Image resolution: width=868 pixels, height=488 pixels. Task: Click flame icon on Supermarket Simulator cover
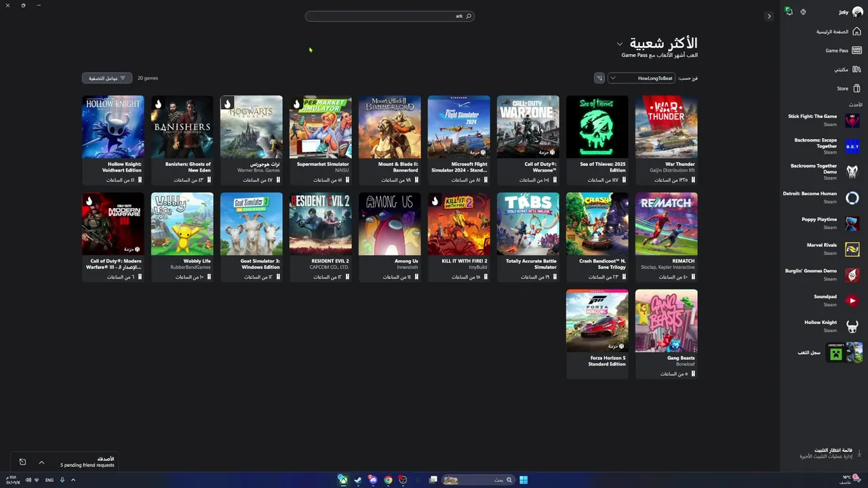296,104
